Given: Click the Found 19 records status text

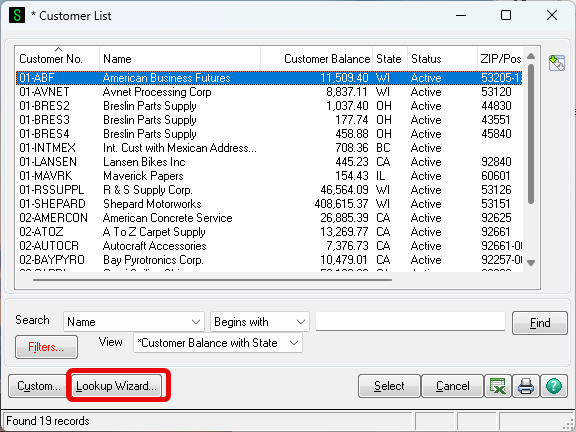Looking at the screenshot, I should (48, 421).
